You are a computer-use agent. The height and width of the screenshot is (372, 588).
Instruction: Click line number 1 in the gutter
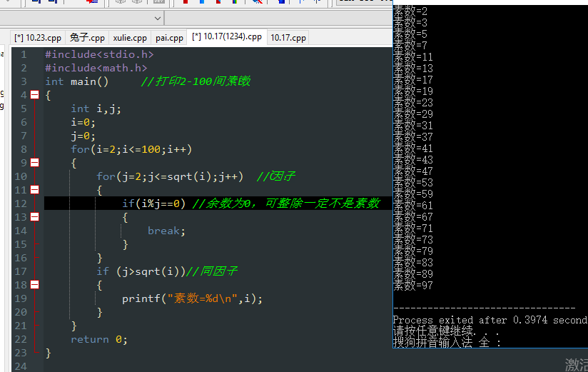(x=24, y=54)
